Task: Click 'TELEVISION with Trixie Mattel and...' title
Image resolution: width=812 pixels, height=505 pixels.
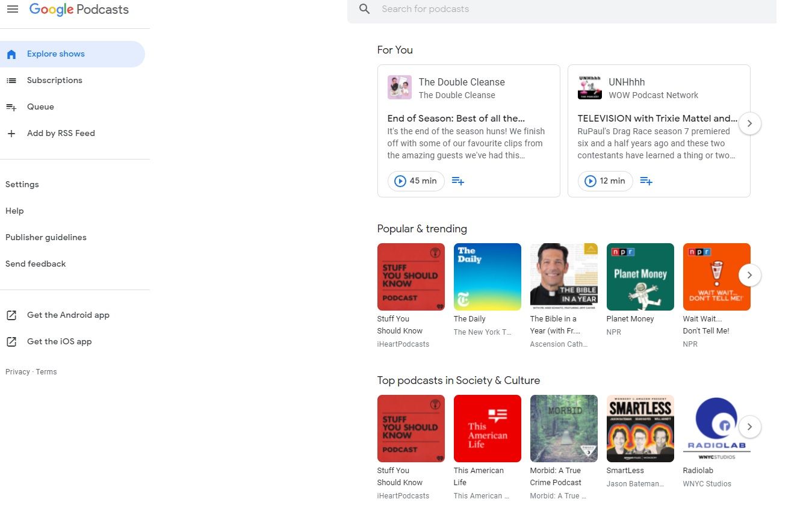Action: pos(658,119)
